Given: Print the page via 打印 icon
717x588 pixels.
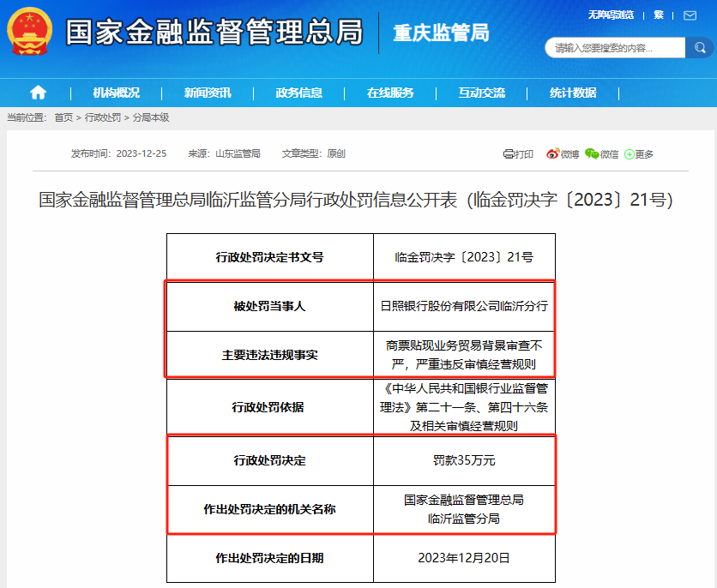Looking at the screenshot, I should [x=518, y=154].
